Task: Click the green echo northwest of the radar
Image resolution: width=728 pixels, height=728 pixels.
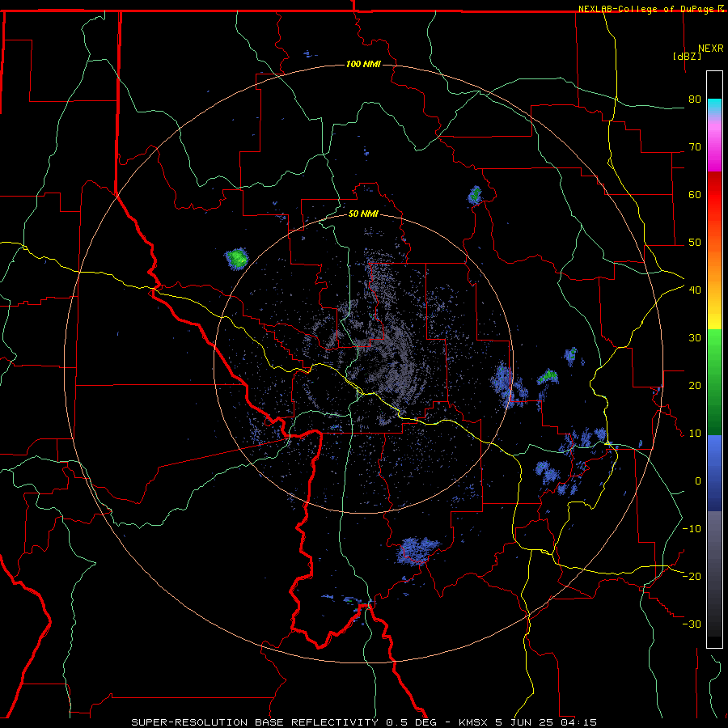Action: [237, 258]
